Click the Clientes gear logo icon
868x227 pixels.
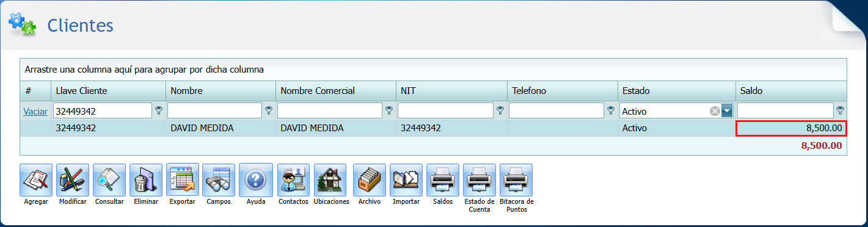click(22, 24)
